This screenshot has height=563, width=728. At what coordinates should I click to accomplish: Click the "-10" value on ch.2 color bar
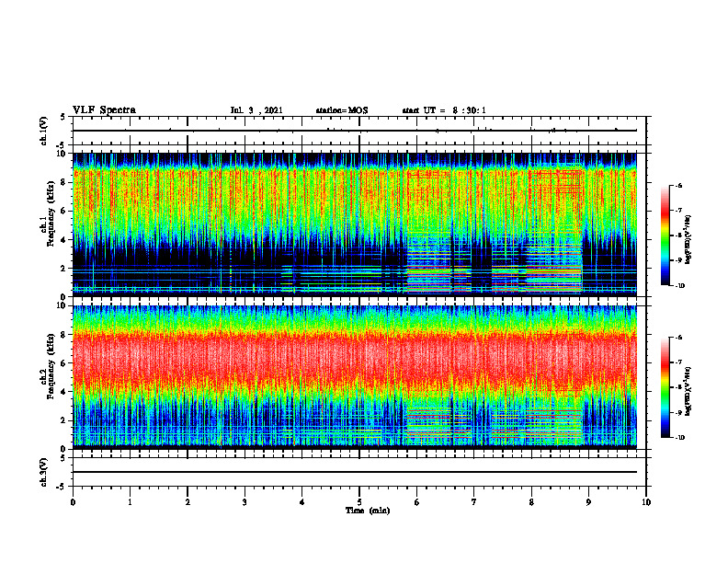pyautogui.click(x=679, y=438)
